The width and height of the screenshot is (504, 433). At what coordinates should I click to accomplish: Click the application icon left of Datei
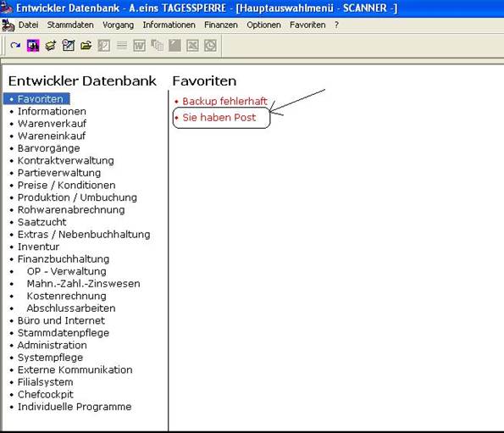(x=8, y=25)
